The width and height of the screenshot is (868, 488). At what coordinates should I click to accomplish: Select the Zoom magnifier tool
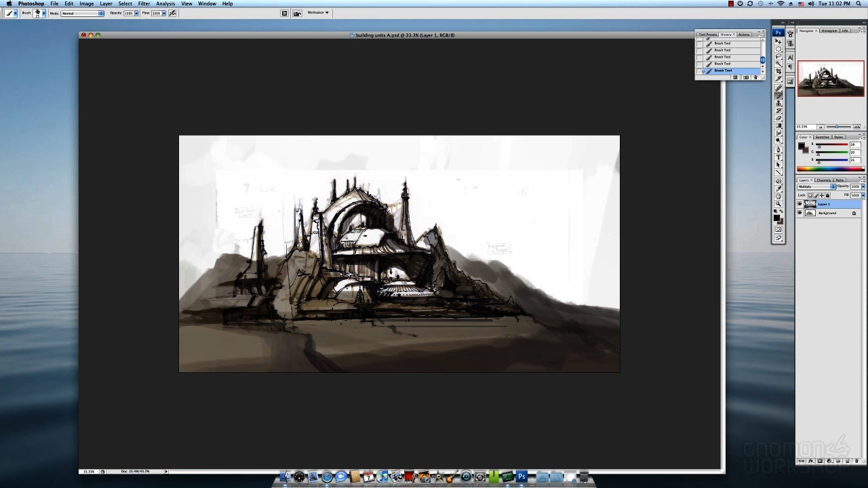point(778,203)
